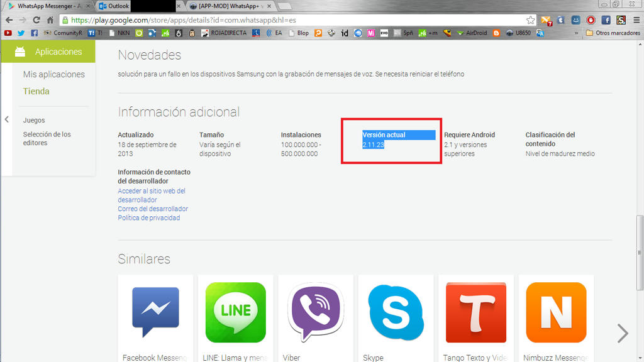This screenshot has height=362, width=644.
Task: Click the Viber app icon
Action: tap(316, 312)
